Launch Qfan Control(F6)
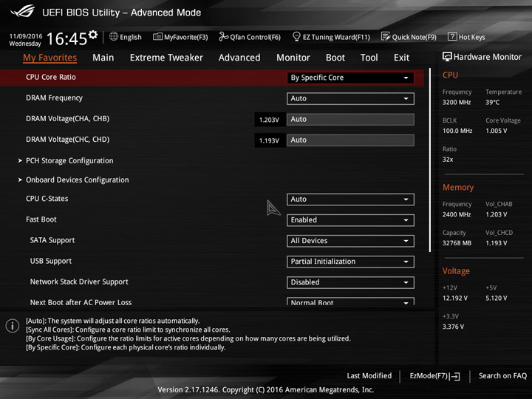This screenshot has height=399, width=532. (x=255, y=37)
